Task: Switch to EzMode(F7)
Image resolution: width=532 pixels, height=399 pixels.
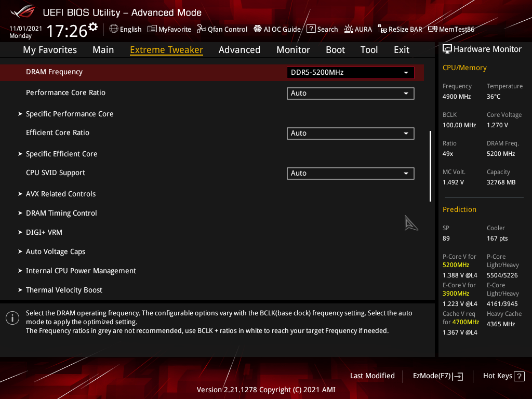Action: (x=437, y=376)
